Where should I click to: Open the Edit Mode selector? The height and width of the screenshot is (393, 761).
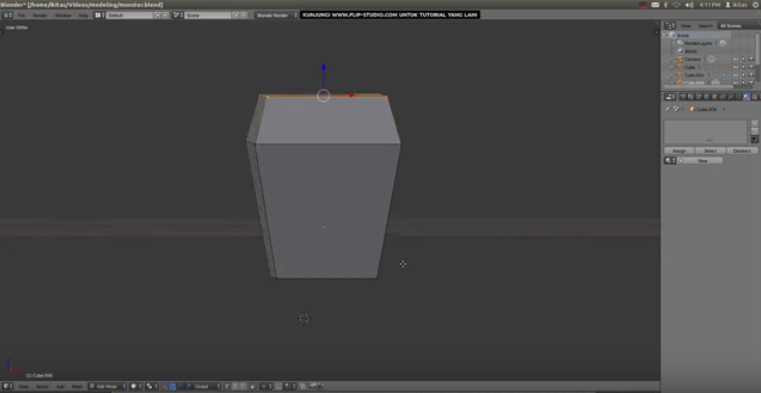108,386
